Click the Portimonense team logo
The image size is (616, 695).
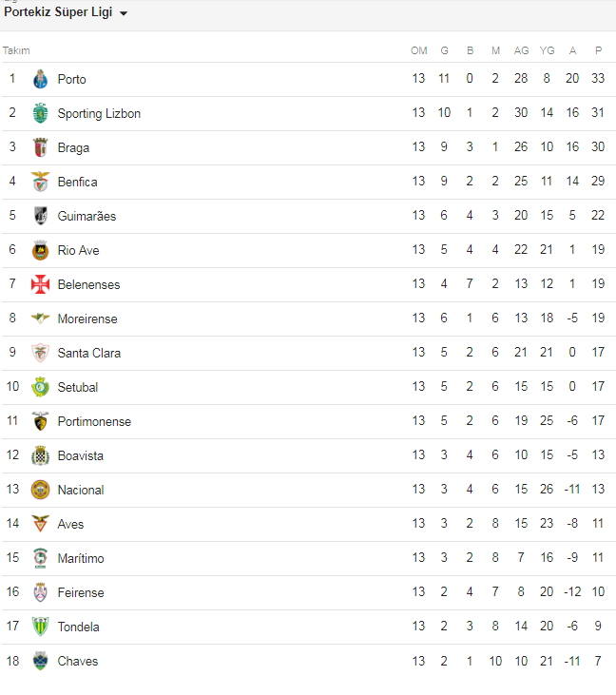point(40,421)
